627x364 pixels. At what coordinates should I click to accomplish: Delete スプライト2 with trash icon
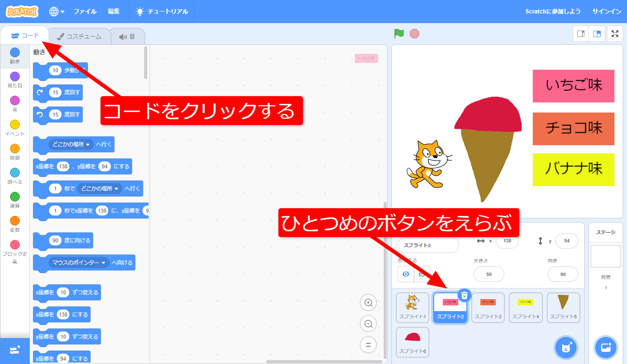(x=464, y=295)
